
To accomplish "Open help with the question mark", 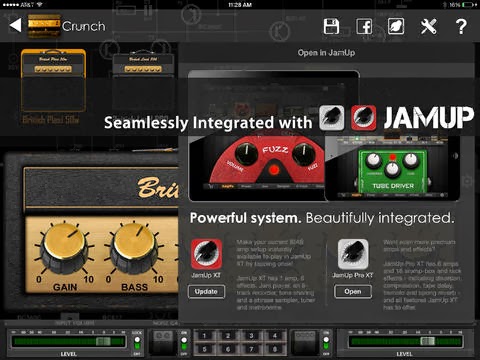I will [x=461, y=26].
